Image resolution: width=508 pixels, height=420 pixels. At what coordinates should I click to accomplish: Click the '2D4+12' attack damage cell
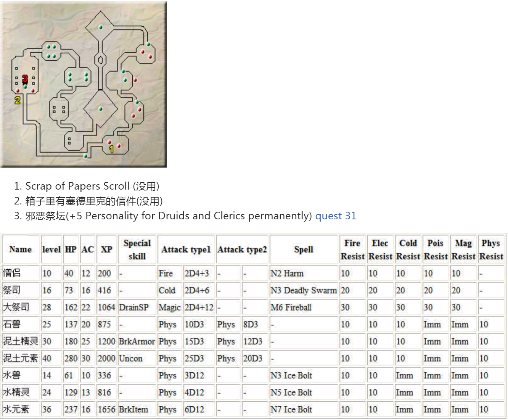[x=199, y=307]
